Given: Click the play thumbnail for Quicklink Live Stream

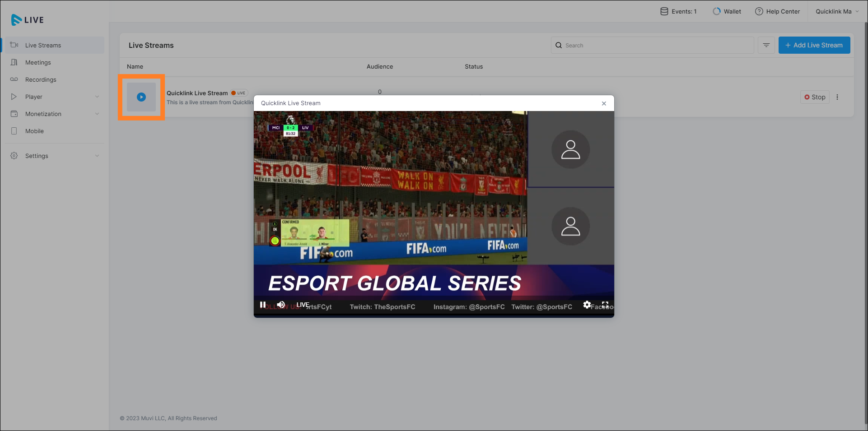Looking at the screenshot, I should [141, 97].
